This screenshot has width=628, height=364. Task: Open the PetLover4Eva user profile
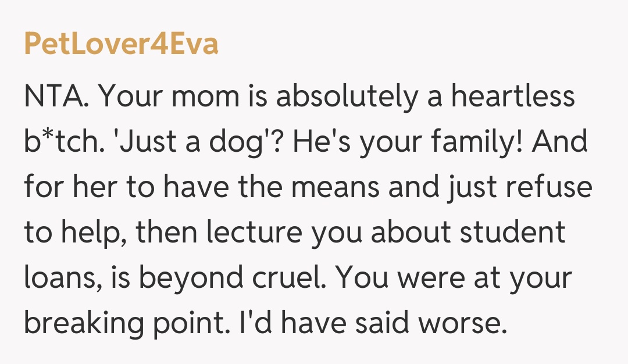pyautogui.click(x=121, y=45)
